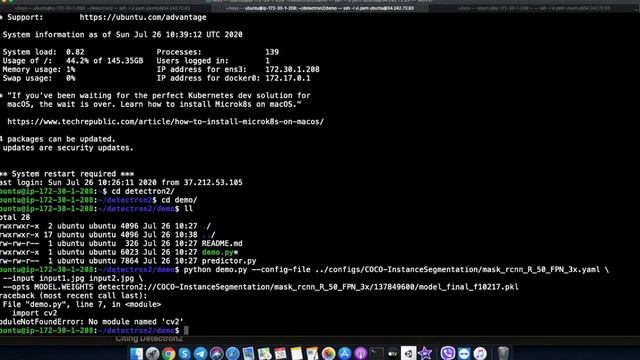This screenshot has height=360, width=640.
Task: Click the techrepublic microk8s article URL
Action: [165, 122]
